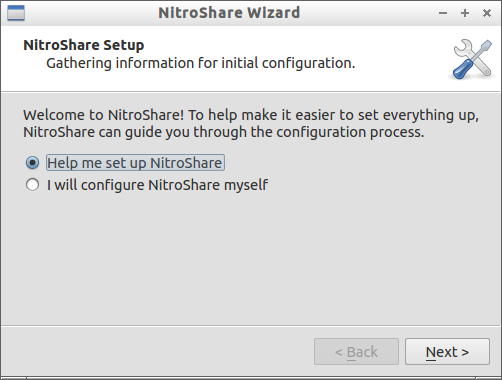Close the NitroShare Wizard window
This screenshot has width=502, height=380.
[x=487, y=13]
